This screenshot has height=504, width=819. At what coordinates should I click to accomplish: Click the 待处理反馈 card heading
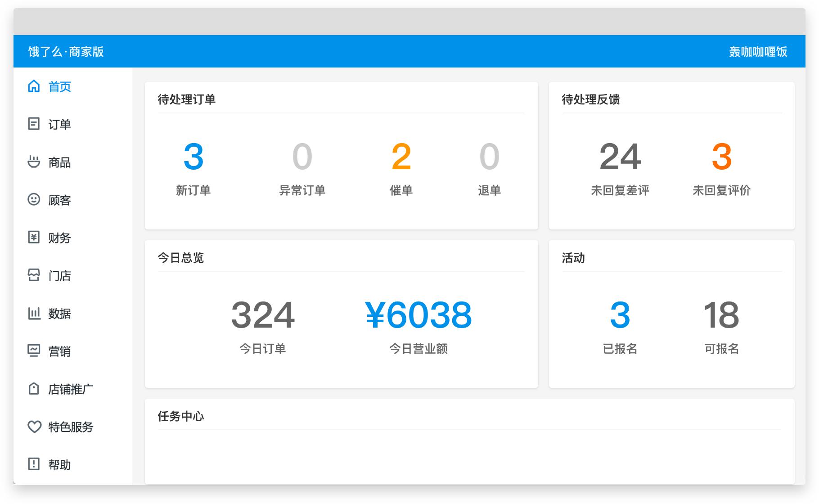pos(591,99)
